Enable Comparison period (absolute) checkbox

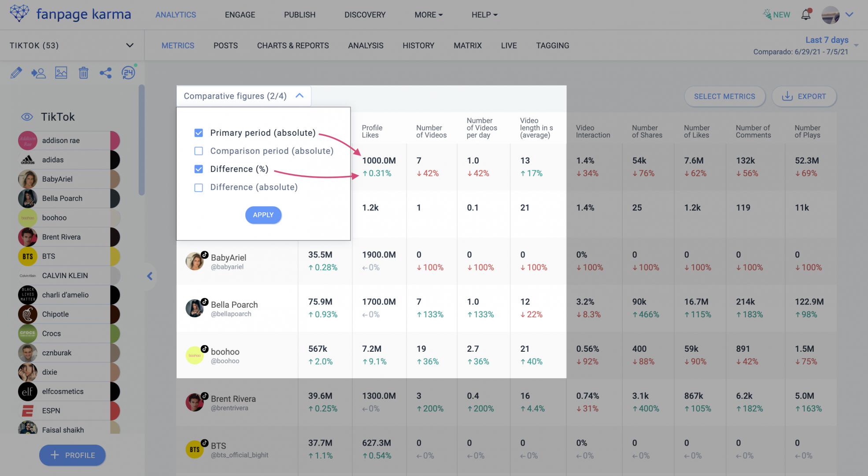[199, 151]
